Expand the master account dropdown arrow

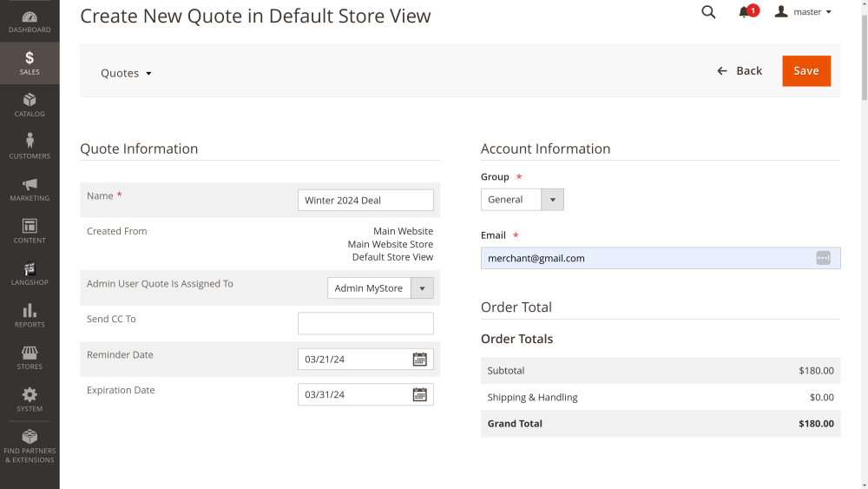point(829,12)
